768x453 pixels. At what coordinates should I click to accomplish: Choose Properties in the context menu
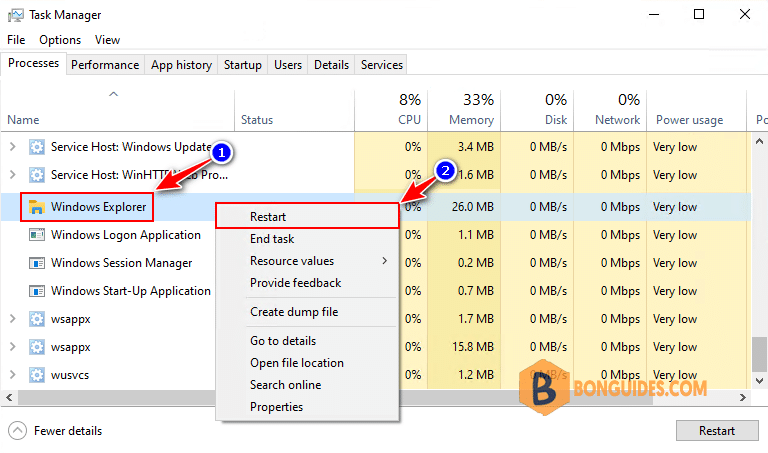pos(307,407)
